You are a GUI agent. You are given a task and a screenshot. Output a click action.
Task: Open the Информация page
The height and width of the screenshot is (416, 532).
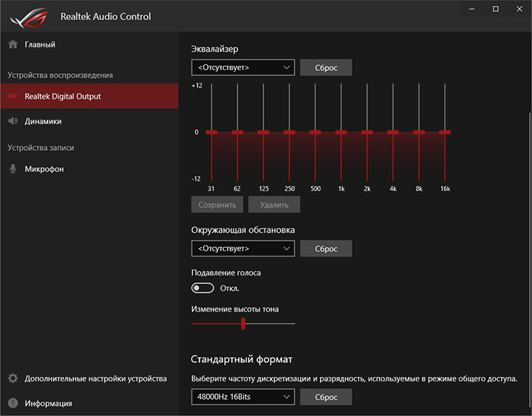point(89,403)
